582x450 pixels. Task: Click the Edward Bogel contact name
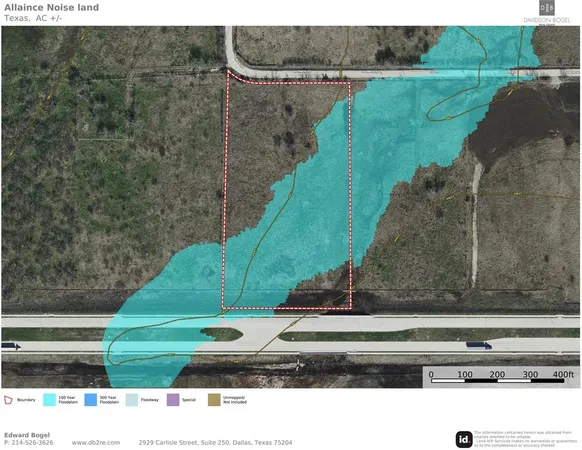(x=27, y=435)
